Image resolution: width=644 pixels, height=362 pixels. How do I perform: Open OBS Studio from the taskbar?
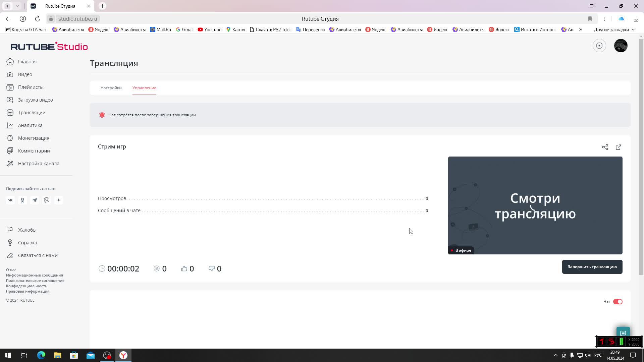tap(107, 355)
